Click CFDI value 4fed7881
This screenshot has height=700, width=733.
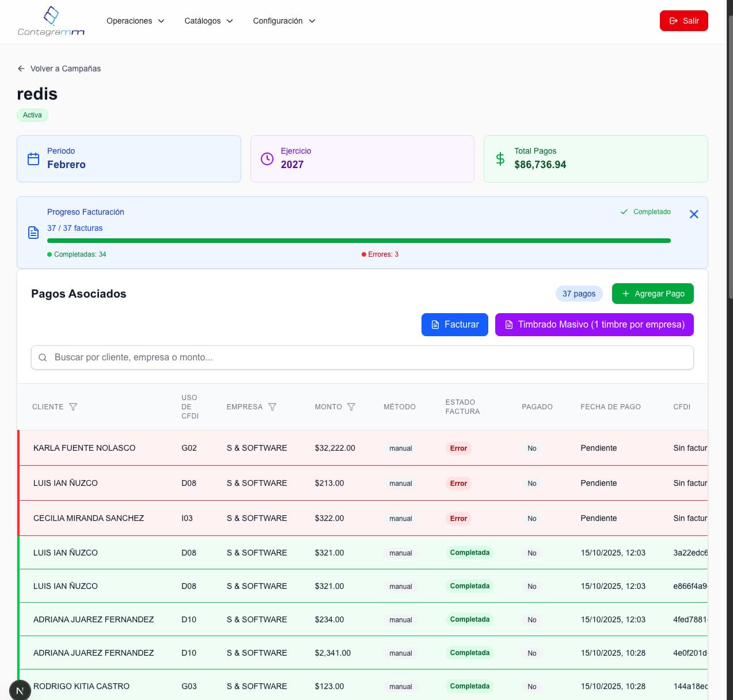click(690, 619)
